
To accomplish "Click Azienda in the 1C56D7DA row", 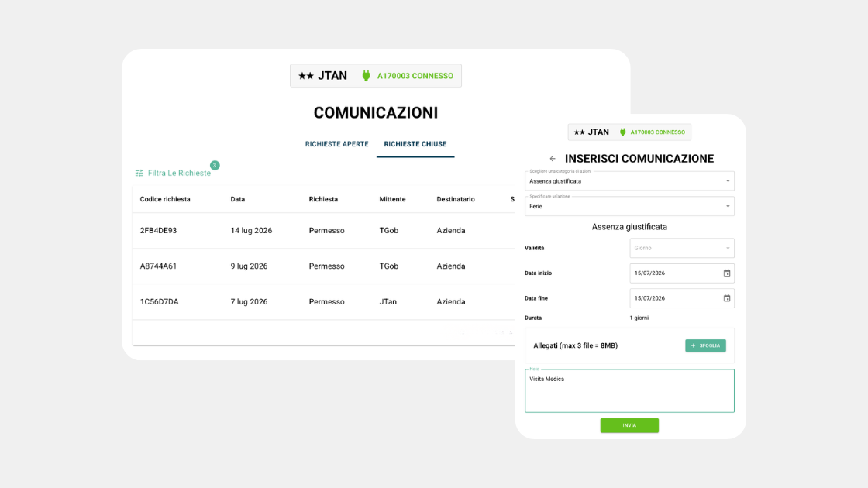I will (x=450, y=302).
